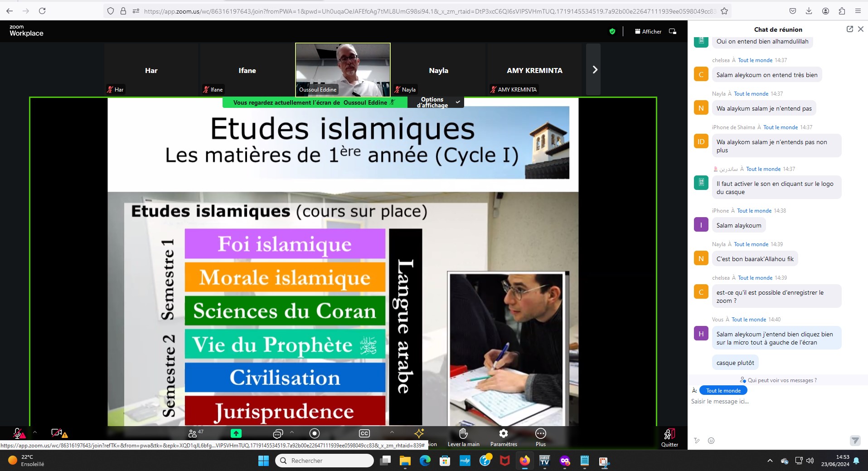Toggle CC closed captions
The width and height of the screenshot is (868, 471).
point(364,433)
